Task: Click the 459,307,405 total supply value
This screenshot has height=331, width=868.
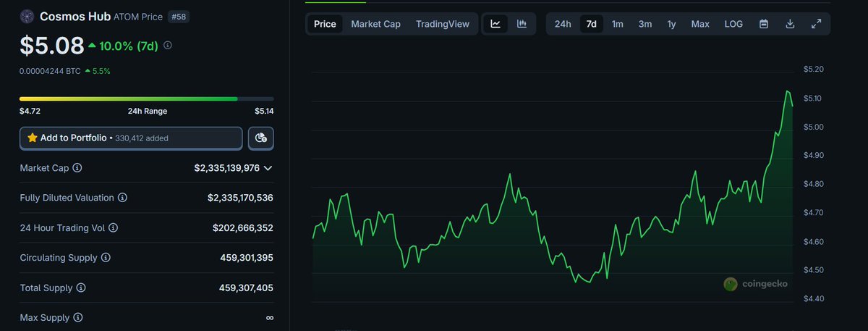Action: click(247, 288)
